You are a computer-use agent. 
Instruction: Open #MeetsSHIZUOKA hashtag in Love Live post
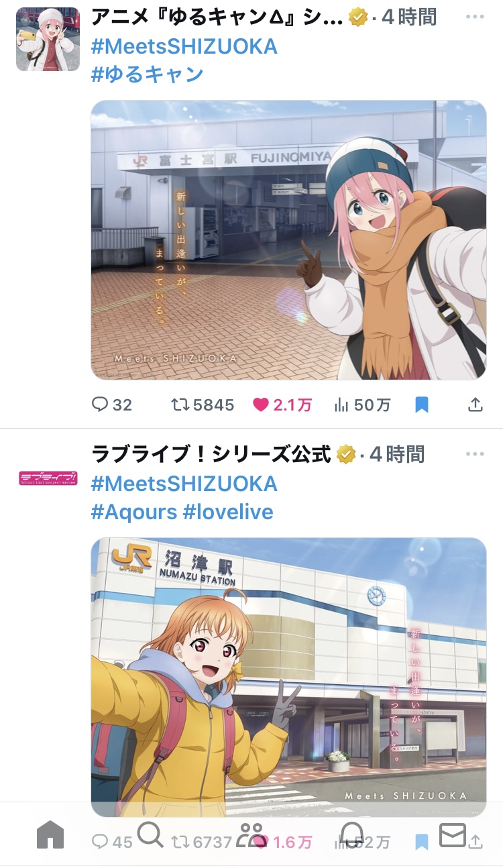(184, 483)
